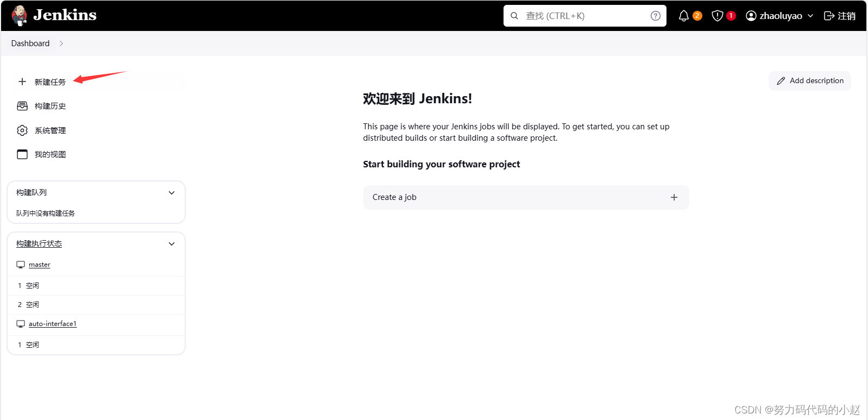Click the logout arrow icon
Viewport: 868px width, 420px height.
pyautogui.click(x=829, y=16)
